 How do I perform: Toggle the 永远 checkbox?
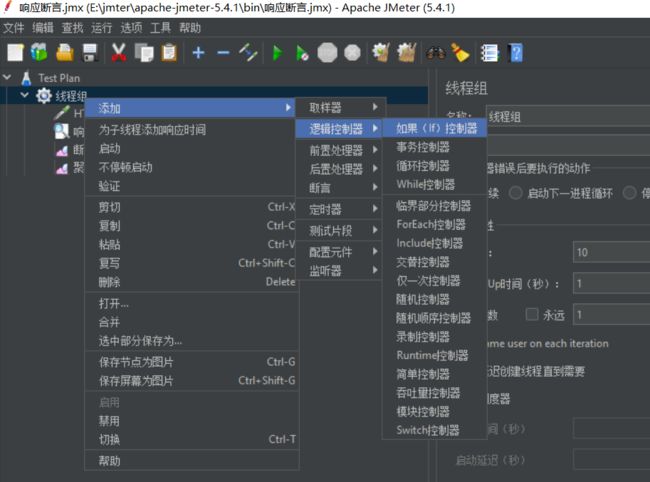tap(532, 315)
